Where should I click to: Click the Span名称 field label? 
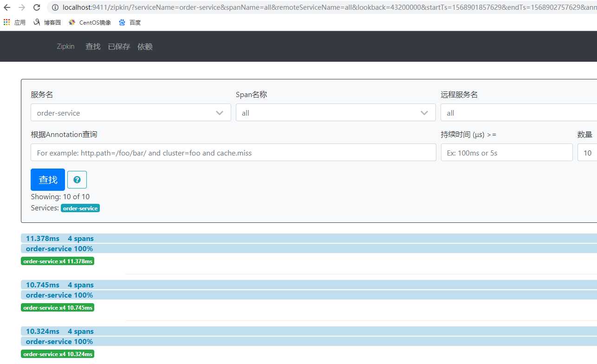[252, 95]
